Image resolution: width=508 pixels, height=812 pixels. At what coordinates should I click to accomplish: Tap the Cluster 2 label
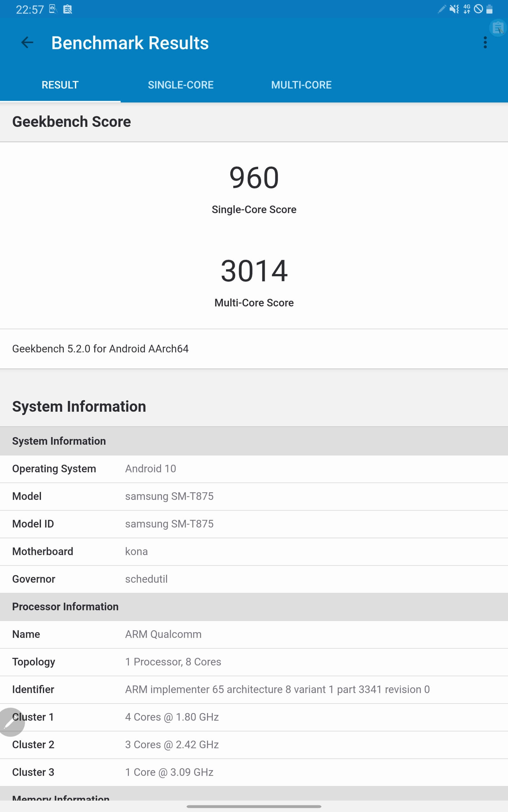point(33,744)
